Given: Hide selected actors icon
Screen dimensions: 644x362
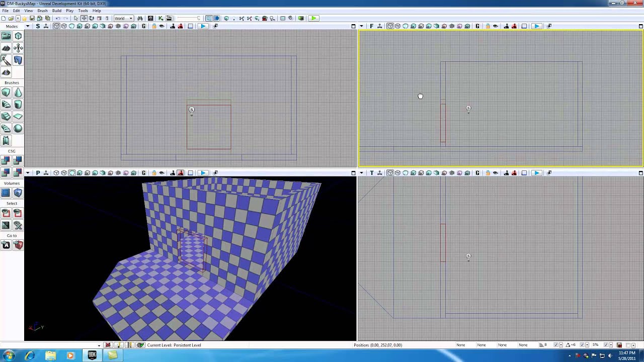Looking at the screenshot, I should (18, 213).
